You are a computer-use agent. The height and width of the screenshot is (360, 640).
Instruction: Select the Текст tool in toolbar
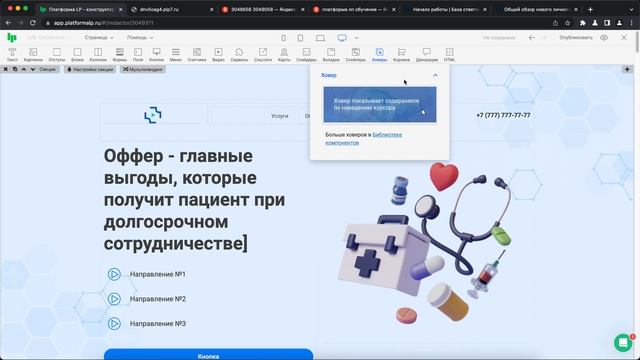point(12,54)
